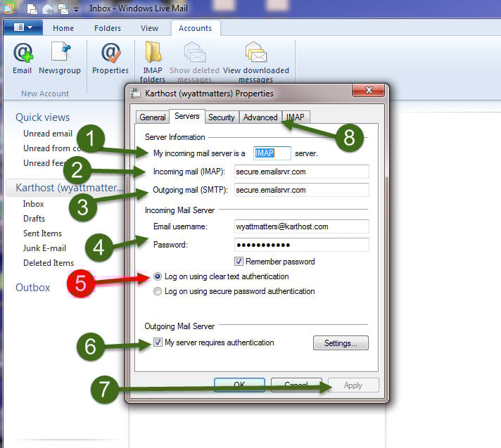Switch to the View ribbon tab
This screenshot has height=448, width=501.
[150, 28]
